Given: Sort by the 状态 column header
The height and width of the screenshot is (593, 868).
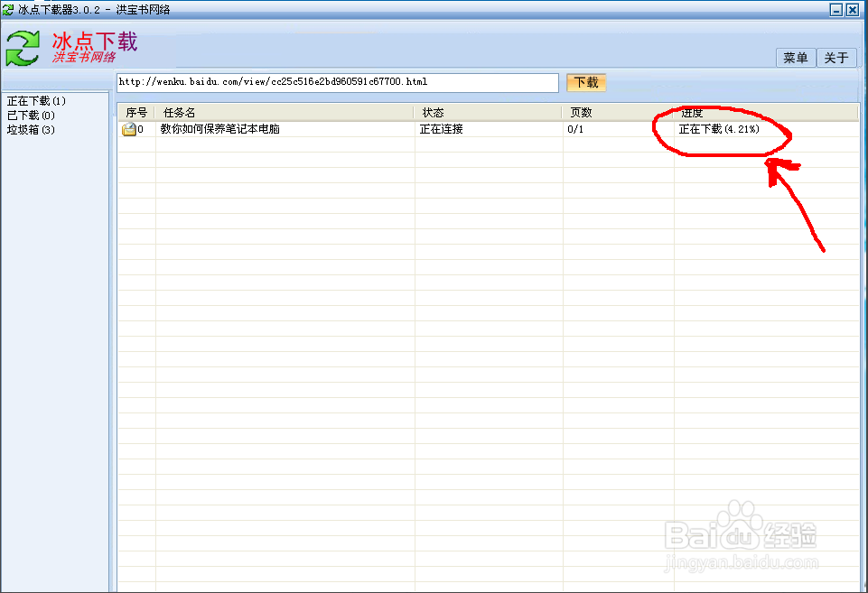Looking at the screenshot, I should click(489, 112).
